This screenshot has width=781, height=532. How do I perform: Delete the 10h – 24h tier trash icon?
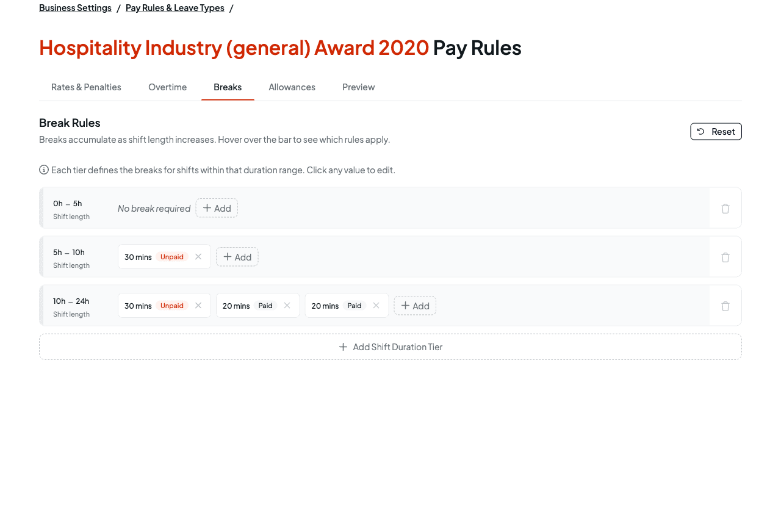tap(725, 306)
